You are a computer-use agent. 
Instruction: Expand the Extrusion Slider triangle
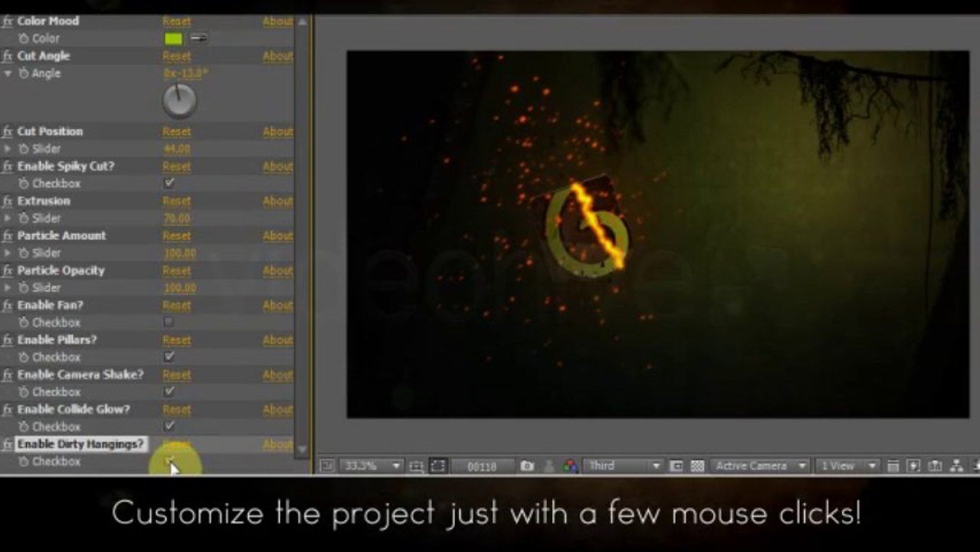(x=8, y=219)
